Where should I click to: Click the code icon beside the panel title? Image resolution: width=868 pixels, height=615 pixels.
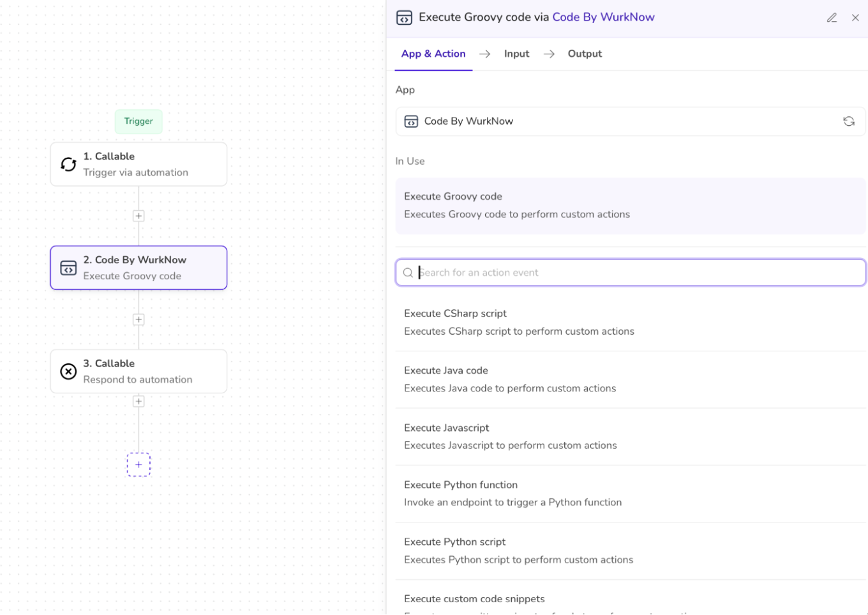point(404,18)
